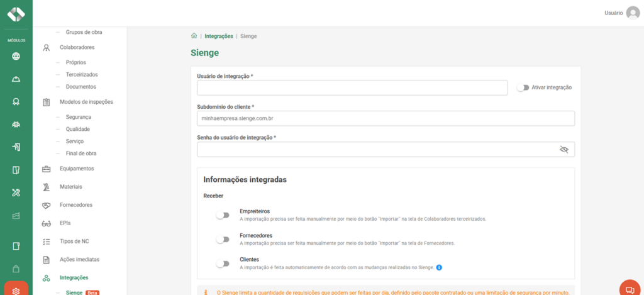
Task: Turn on the Fornecedores switch
Action: tap(223, 239)
